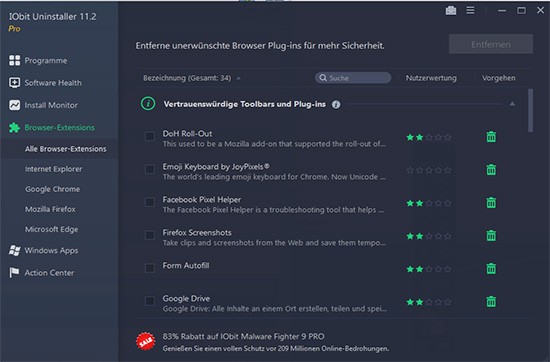
Task: Select Google Chrome sub-item
Action: (52, 189)
